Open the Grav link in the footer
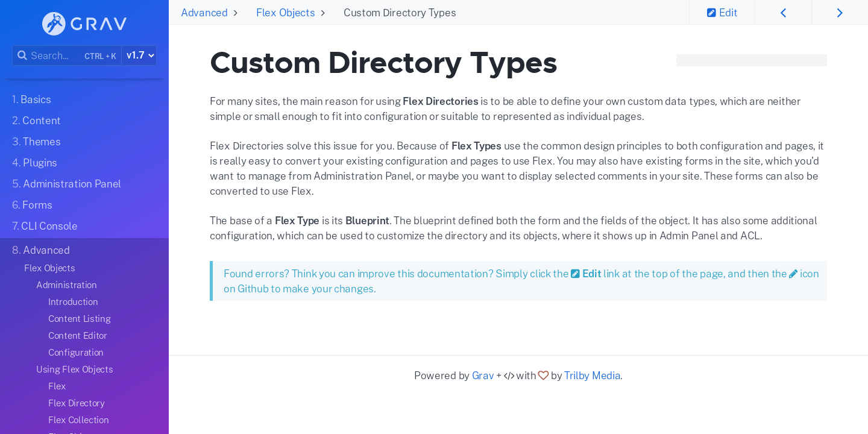The width and height of the screenshot is (868, 434). tap(482, 375)
